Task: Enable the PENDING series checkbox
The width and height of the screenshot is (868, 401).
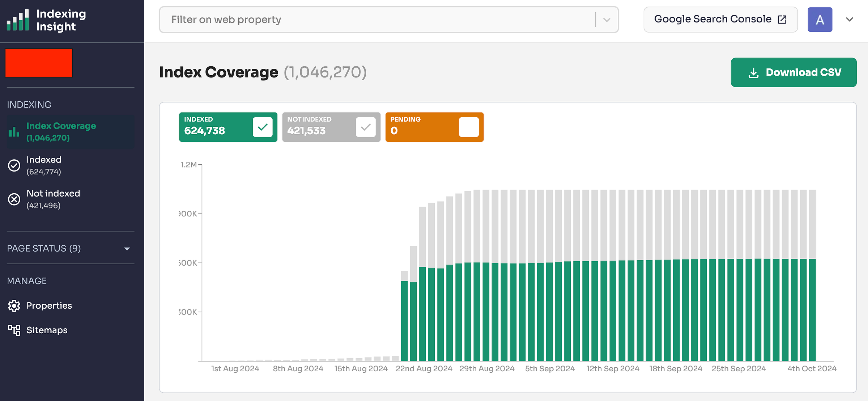Action: click(x=469, y=127)
